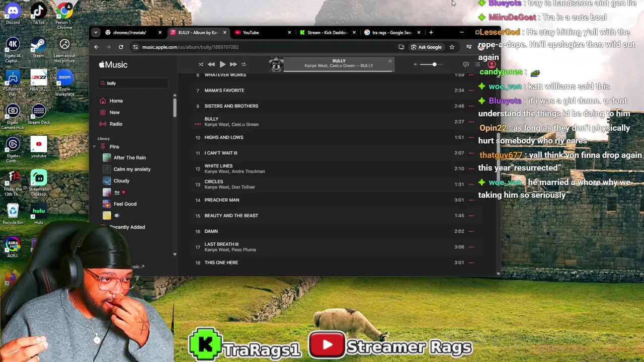The height and width of the screenshot is (362, 644).
Task: Open more options for LAST BREATH
Action: pyautogui.click(x=471, y=247)
